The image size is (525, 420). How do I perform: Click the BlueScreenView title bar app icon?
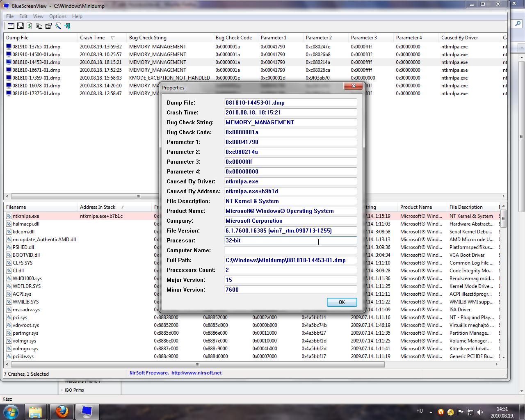(6, 6)
